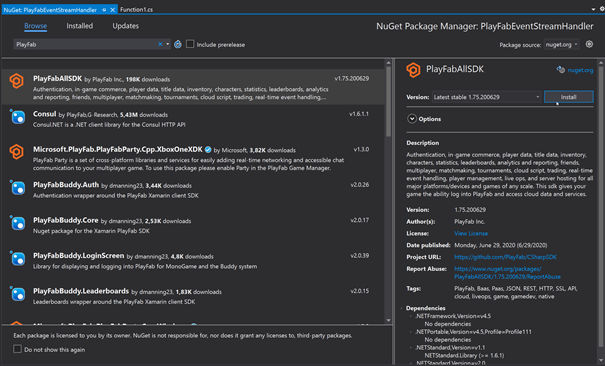
Task: Open the nuget.org link
Action: pyautogui.click(x=580, y=70)
